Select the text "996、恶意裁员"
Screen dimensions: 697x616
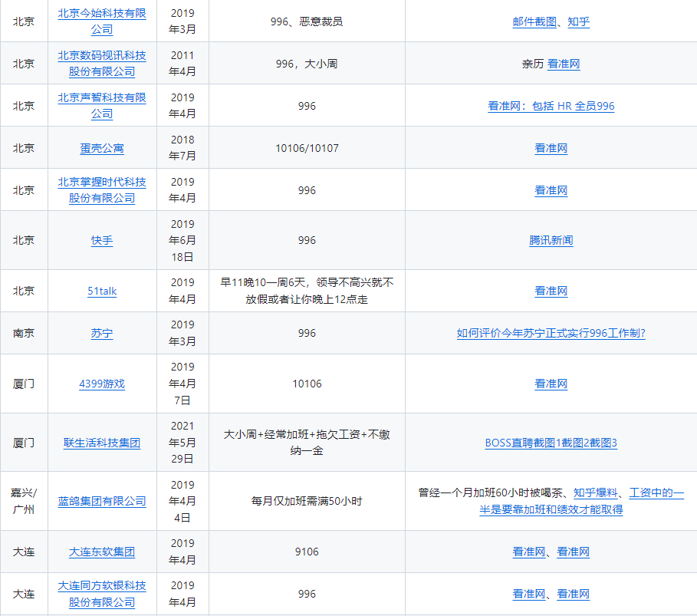(307, 21)
